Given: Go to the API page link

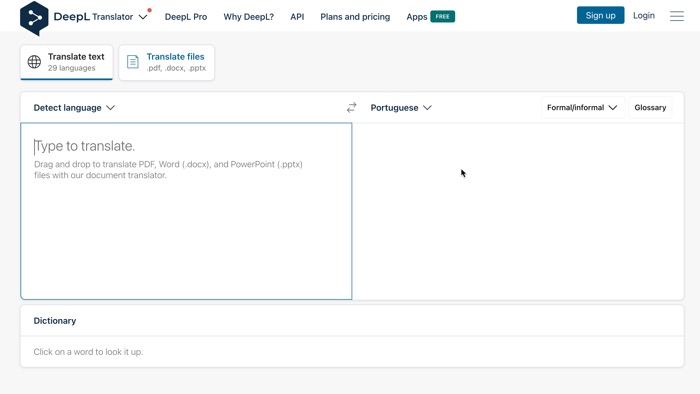Looking at the screenshot, I should coord(297,17).
